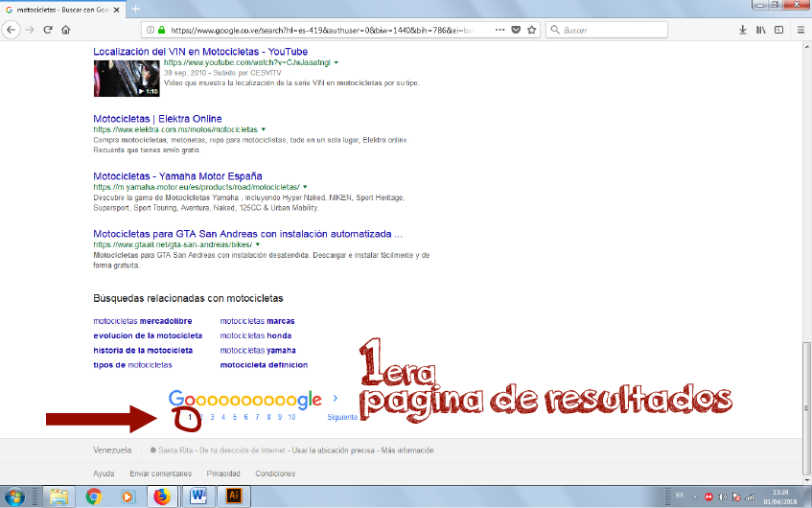Expand options arrow beside youtube.com URL
Viewport: 812px width, 508px height.
pos(336,62)
